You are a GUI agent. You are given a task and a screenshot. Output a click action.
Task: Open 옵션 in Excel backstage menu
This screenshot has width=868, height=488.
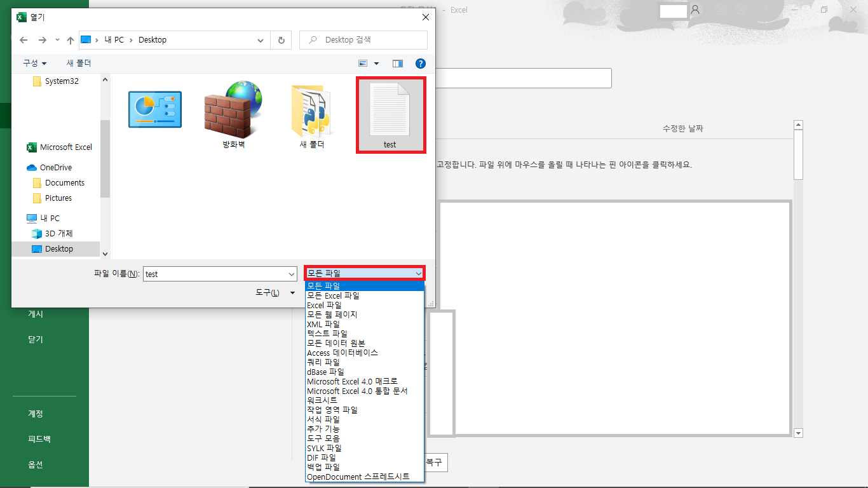[36, 464]
